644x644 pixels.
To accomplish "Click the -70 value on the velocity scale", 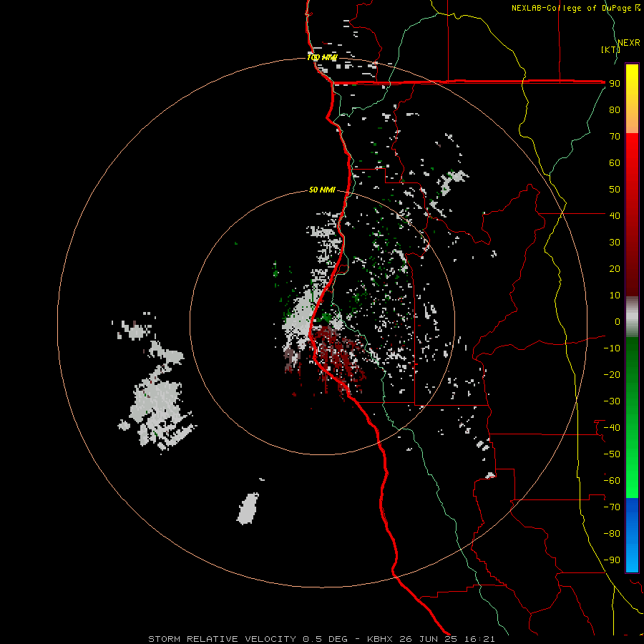I will click(x=612, y=507).
